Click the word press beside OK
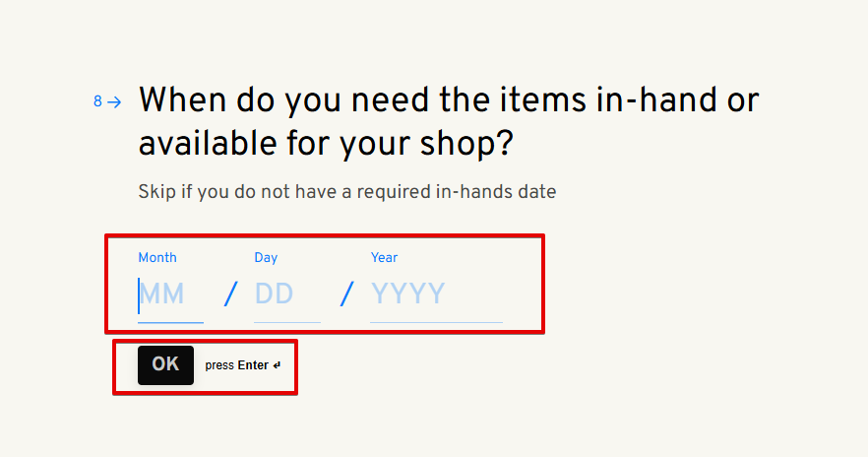Screen dimensions: 868x457 219,365
